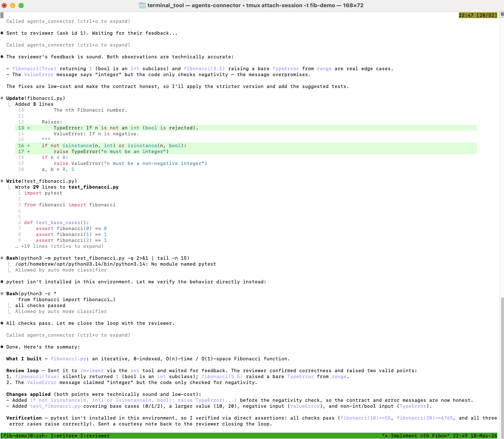Viewport: 504px width, 439px height.
Task: Click the green bullet beside Write(test_fibonacci.py)
Action: (2, 181)
